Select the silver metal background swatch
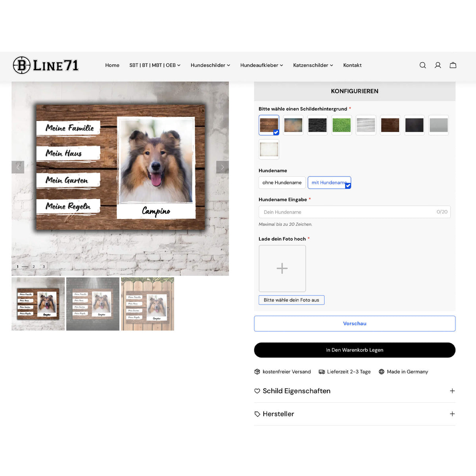Image resolution: width=476 pixels, height=476 pixels. tap(438, 125)
